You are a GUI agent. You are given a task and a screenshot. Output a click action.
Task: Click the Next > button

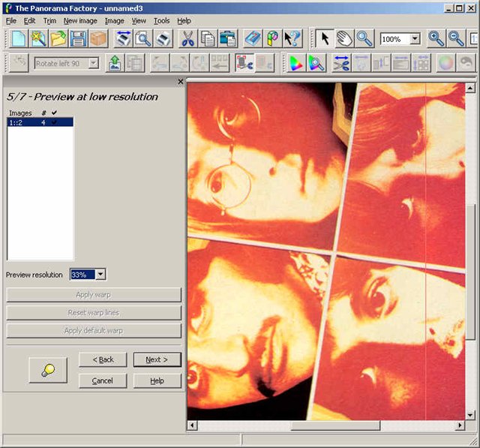tap(157, 359)
